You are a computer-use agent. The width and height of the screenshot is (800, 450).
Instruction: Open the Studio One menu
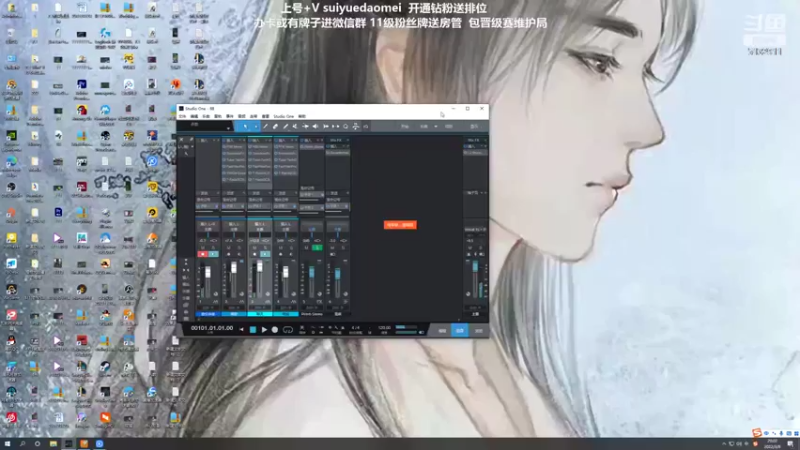[283, 116]
